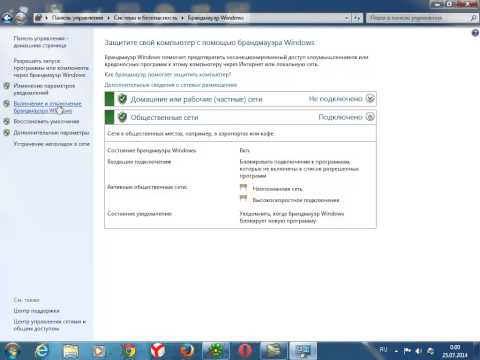Image resolution: width=480 pixels, height=360 pixels.
Task: Open 'Система и безопасность' breadcrumb
Action: click(x=145, y=18)
